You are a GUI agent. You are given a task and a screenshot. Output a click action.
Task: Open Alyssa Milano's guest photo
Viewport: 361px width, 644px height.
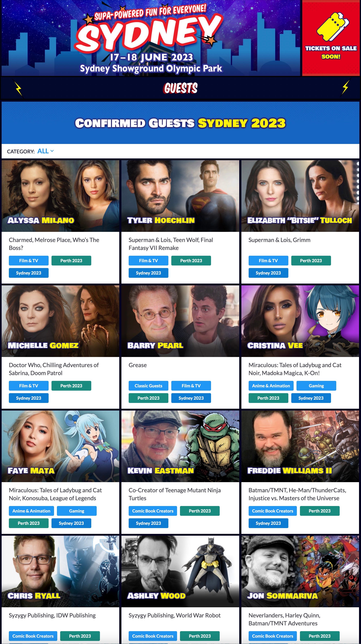point(61,196)
